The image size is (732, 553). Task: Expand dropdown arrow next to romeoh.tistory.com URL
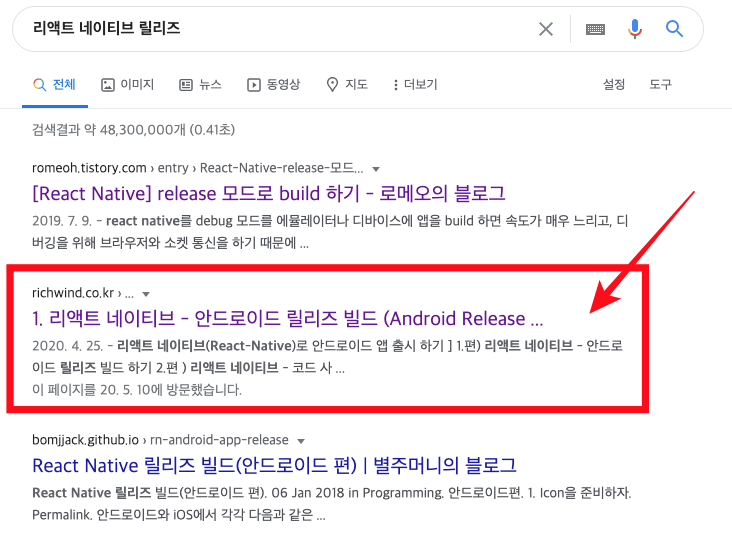(x=376, y=169)
